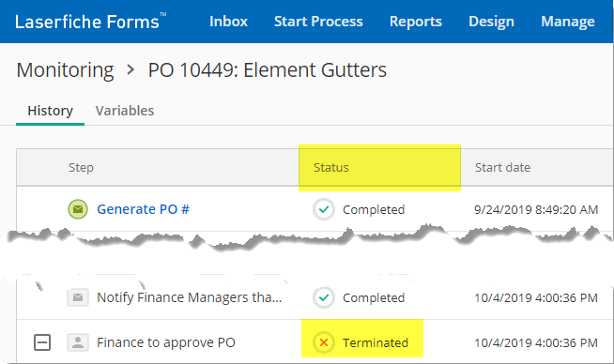Screen dimensions: 614x364
Task: Go to the Reports page
Action: click(x=416, y=22)
